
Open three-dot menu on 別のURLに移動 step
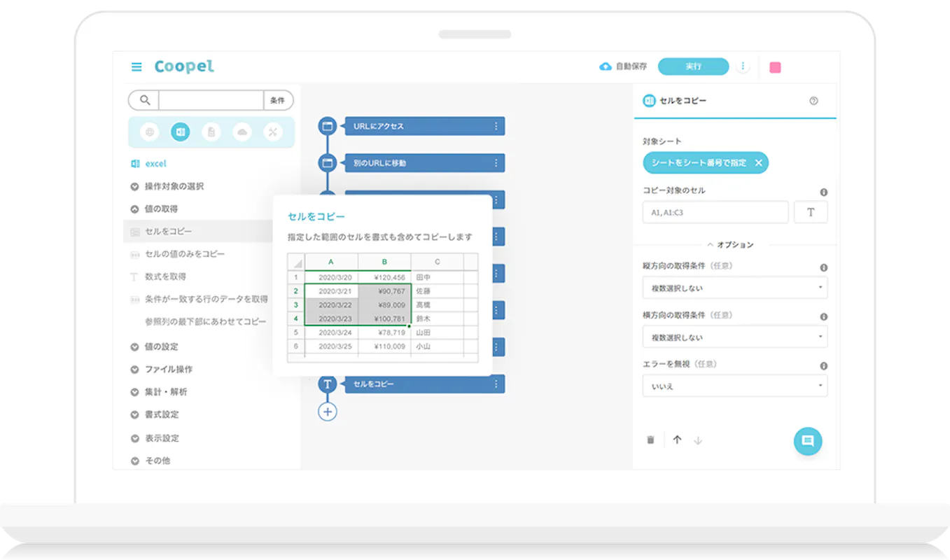(496, 163)
